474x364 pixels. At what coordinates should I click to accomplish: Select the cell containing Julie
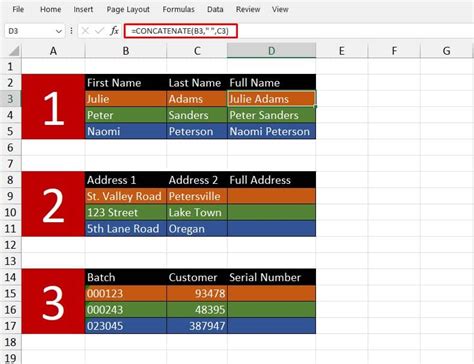pyautogui.click(x=126, y=99)
